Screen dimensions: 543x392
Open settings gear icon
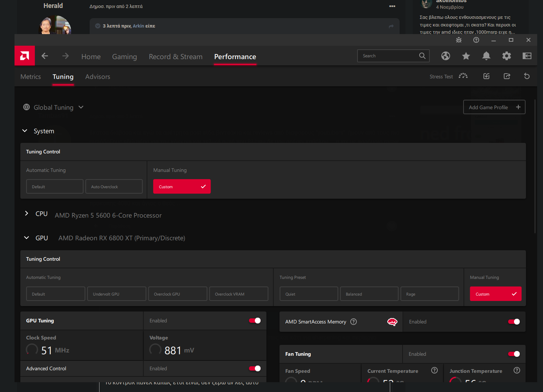[507, 56]
